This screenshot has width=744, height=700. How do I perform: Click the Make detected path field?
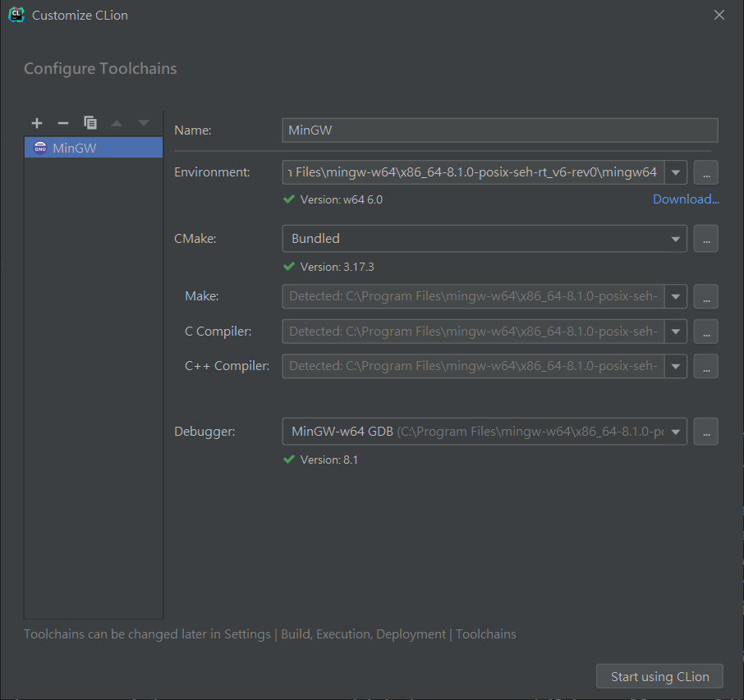coord(473,296)
